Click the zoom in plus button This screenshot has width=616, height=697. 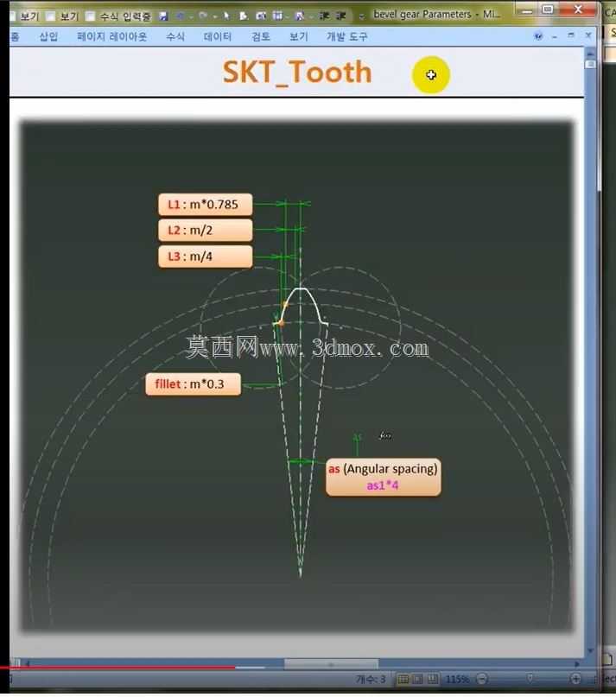pyautogui.click(x=575, y=679)
